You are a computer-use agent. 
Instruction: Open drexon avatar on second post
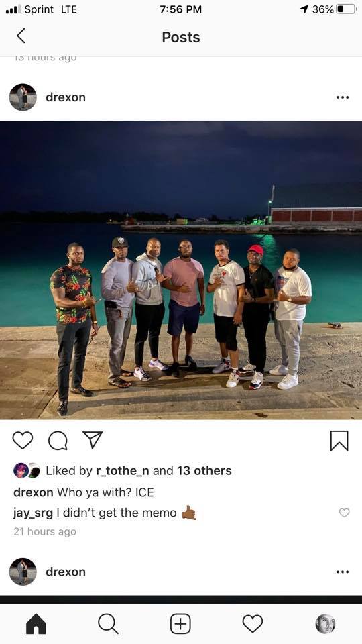pyautogui.click(x=23, y=572)
